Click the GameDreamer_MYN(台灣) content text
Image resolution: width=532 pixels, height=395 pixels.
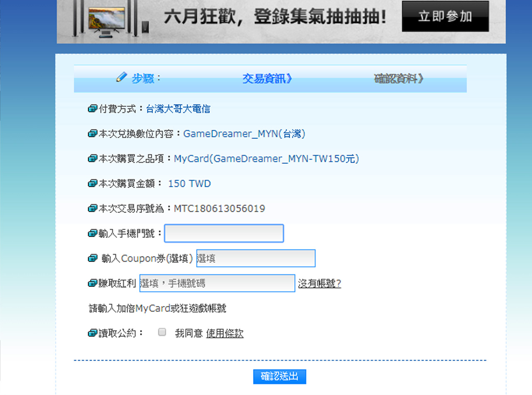coord(244,134)
